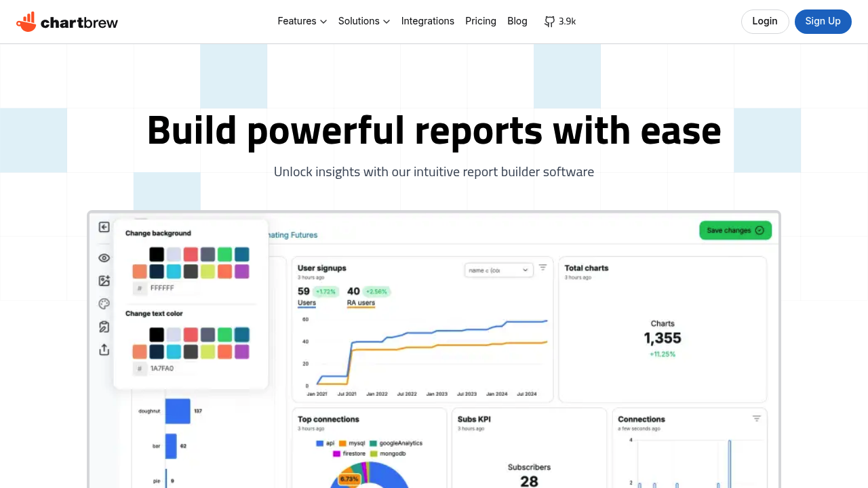This screenshot has height=488, width=868.
Task: Select the lavender swatch under Change text color
Action: (174, 335)
